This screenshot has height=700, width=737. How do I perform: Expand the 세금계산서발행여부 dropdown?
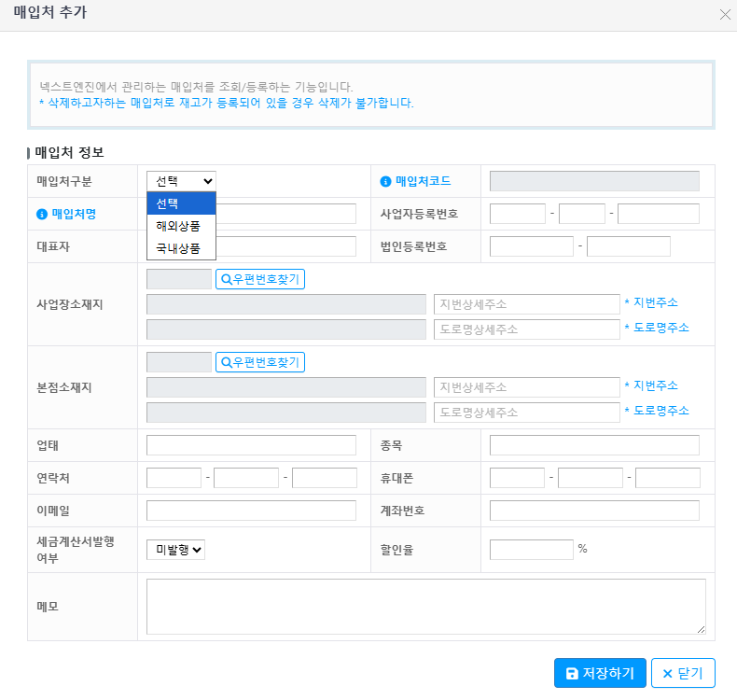[x=175, y=550]
